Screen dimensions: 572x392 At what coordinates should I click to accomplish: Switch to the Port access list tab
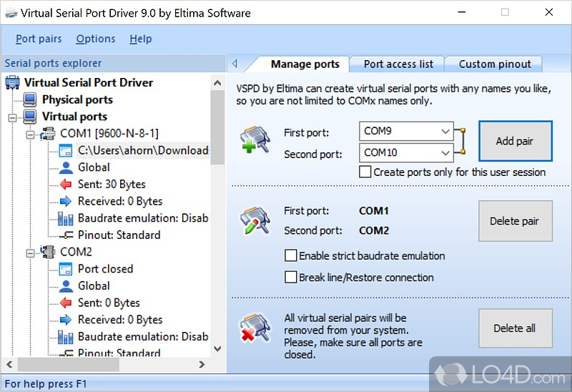pos(398,64)
